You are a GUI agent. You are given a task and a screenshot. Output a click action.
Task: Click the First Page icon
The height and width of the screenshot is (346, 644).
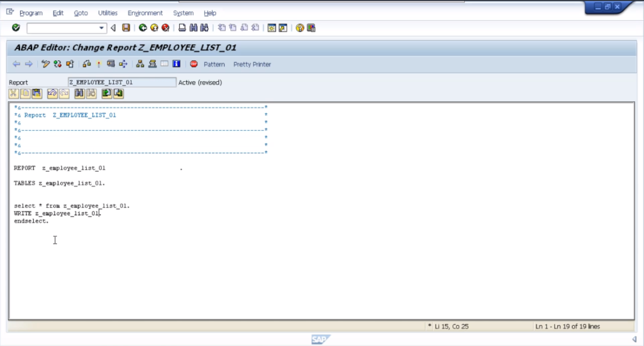click(222, 28)
